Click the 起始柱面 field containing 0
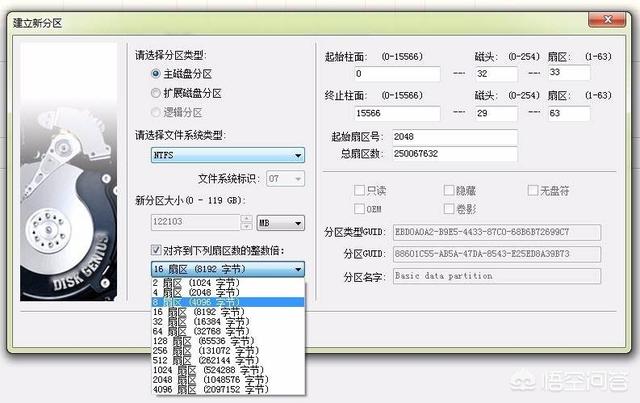 [397, 74]
